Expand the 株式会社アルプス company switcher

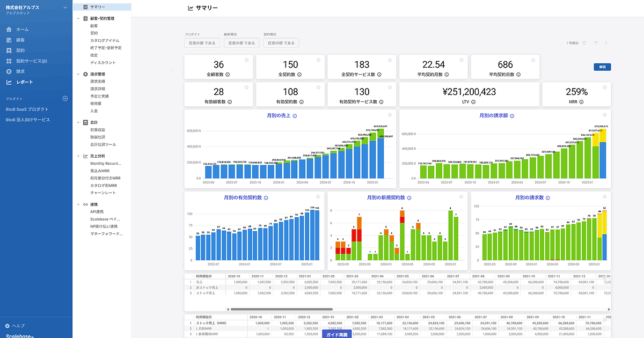click(x=65, y=8)
